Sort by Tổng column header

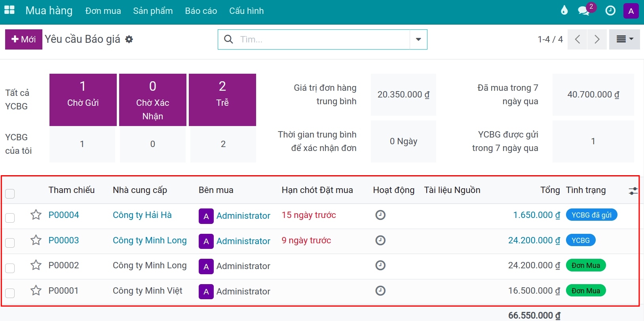[x=550, y=190]
